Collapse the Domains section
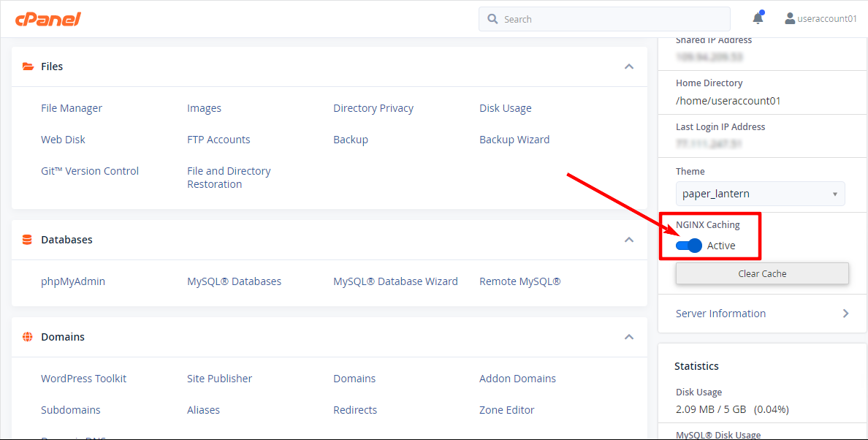The height and width of the screenshot is (440, 868). coord(628,337)
